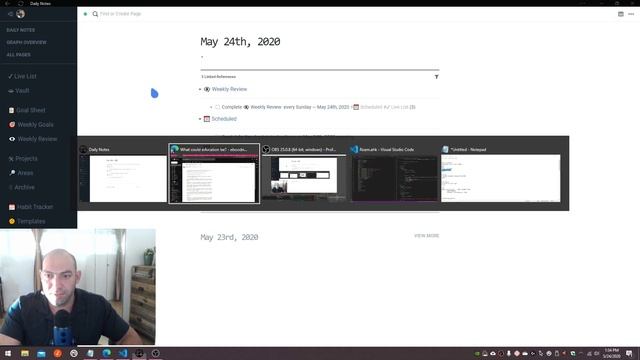This screenshot has width=640, height=360.
Task: Open the Weekly Review page link
Action: tap(229, 89)
